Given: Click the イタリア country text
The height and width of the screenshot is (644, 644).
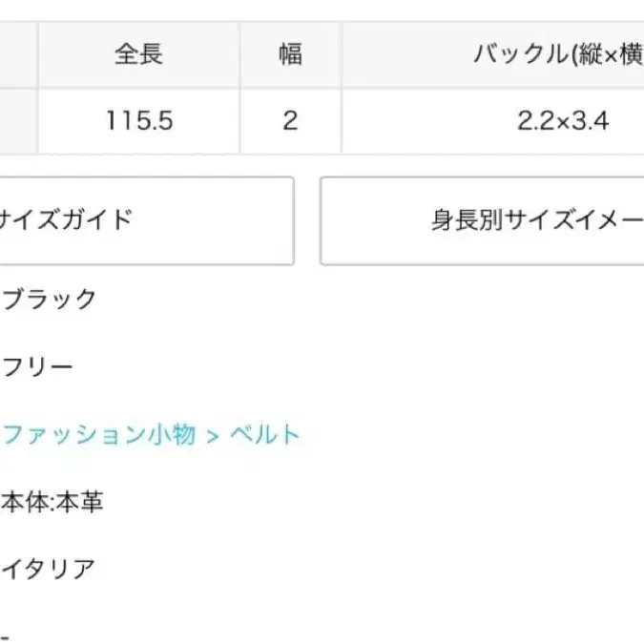Looking at the screenshot, I should pyautogui.click(x=49, y=570).
